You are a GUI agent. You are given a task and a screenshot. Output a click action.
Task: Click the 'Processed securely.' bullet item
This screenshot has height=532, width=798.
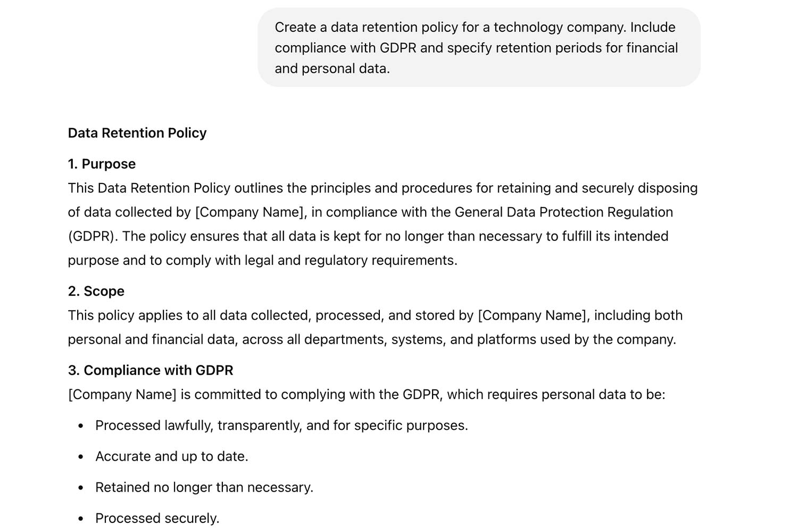pos(157,518)
